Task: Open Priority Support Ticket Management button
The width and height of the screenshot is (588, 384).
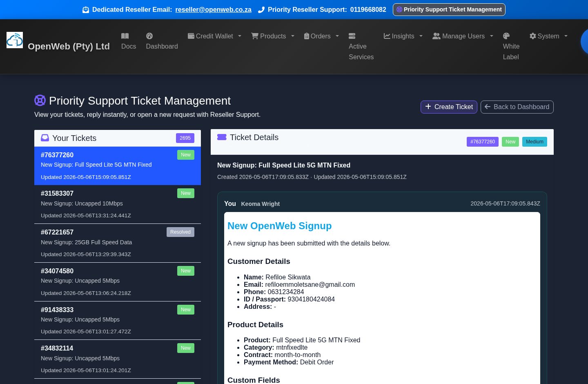Action: click(449, 9)
